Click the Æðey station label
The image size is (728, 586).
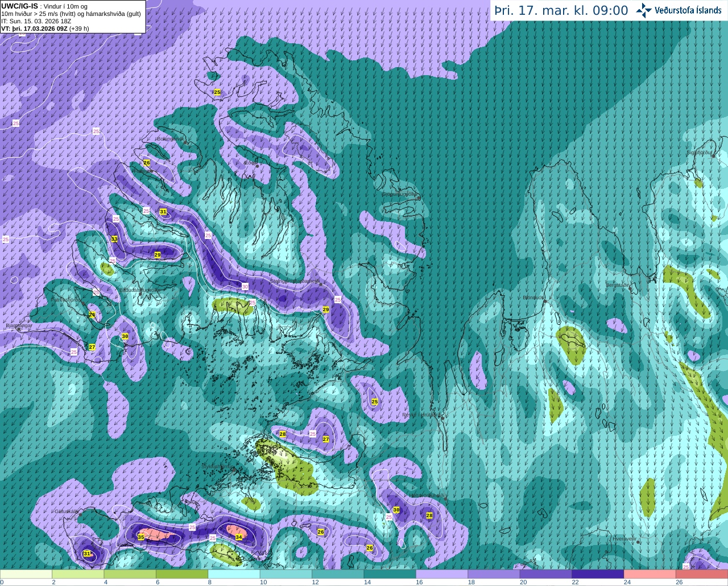250,163
